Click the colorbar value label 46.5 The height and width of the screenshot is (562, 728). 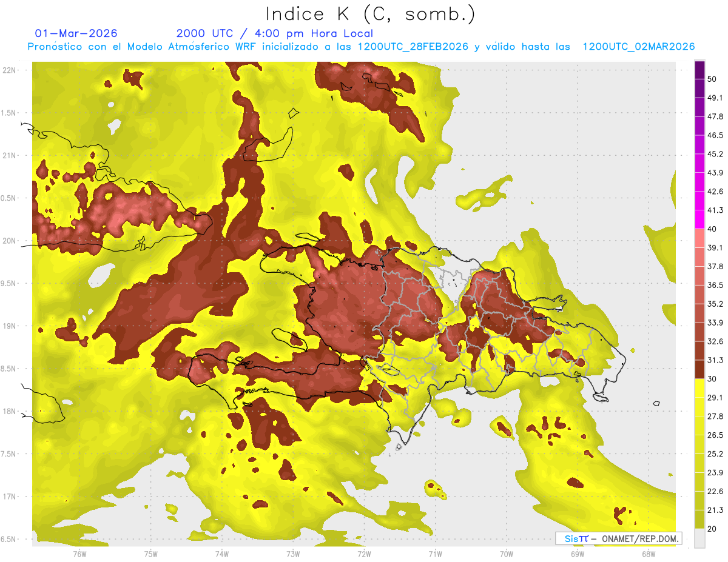point(715,135)
